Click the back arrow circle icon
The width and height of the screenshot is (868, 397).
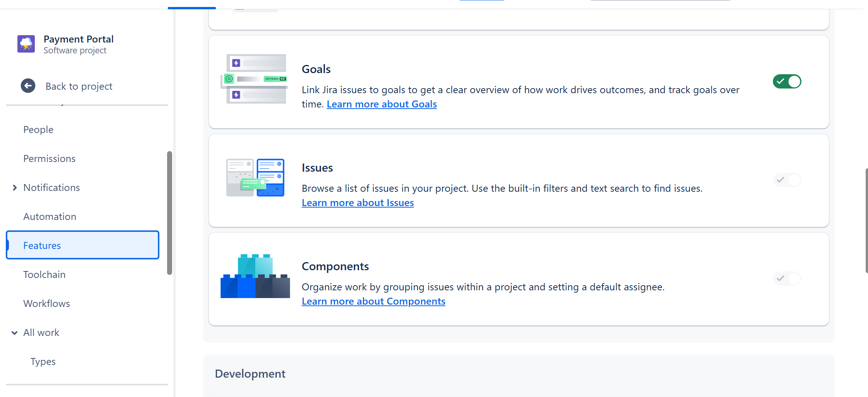pyautogui.click(x=28, y=85)
